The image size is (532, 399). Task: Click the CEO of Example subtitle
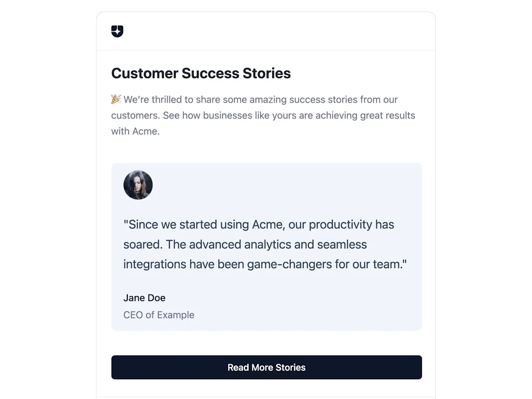[x=158, y=315]
